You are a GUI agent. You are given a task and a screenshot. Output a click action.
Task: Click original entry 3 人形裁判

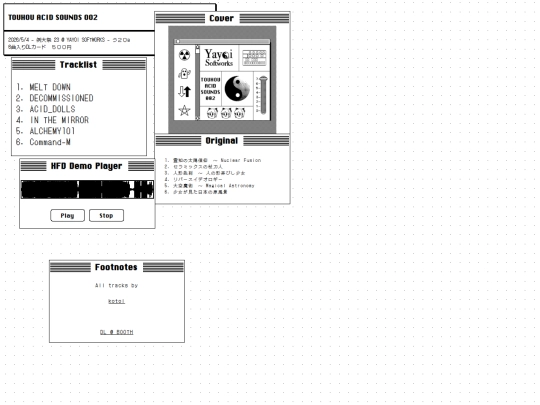coord(205,173)
